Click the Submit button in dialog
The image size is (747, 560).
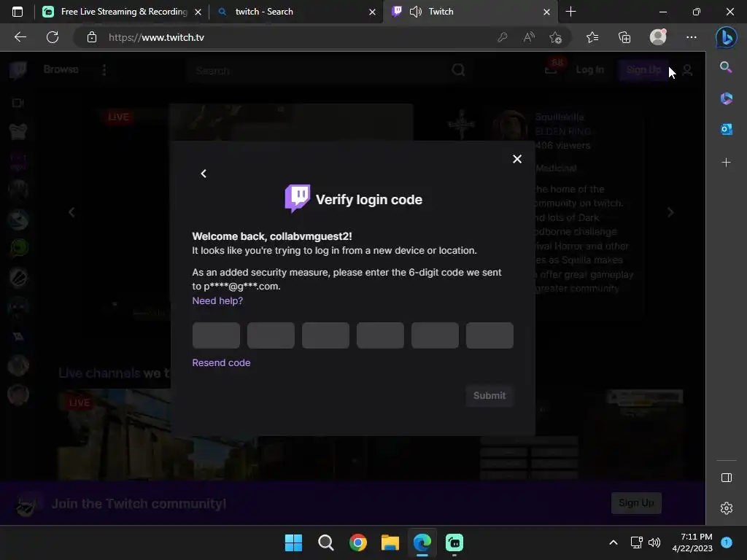click(x=489, y=396)
